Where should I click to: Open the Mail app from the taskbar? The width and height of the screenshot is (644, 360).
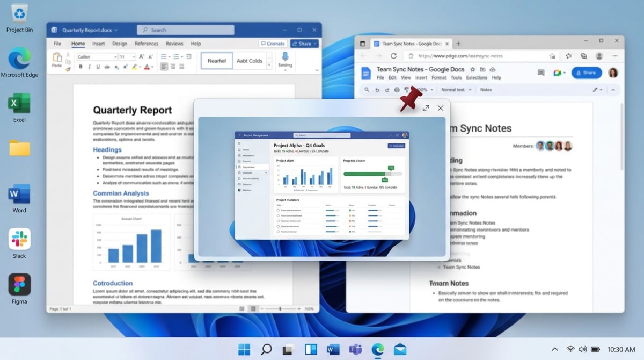tap(400, 349)
